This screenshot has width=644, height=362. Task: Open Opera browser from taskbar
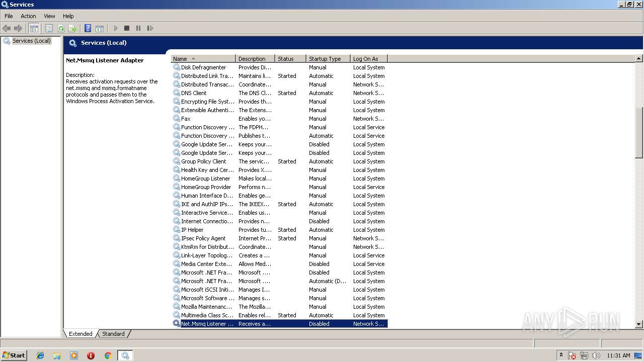[91, 355]
